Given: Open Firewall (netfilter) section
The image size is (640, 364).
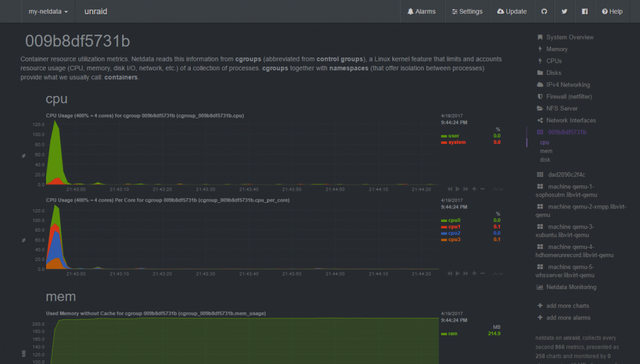Looking at the screenshot, I should point(569,97).
